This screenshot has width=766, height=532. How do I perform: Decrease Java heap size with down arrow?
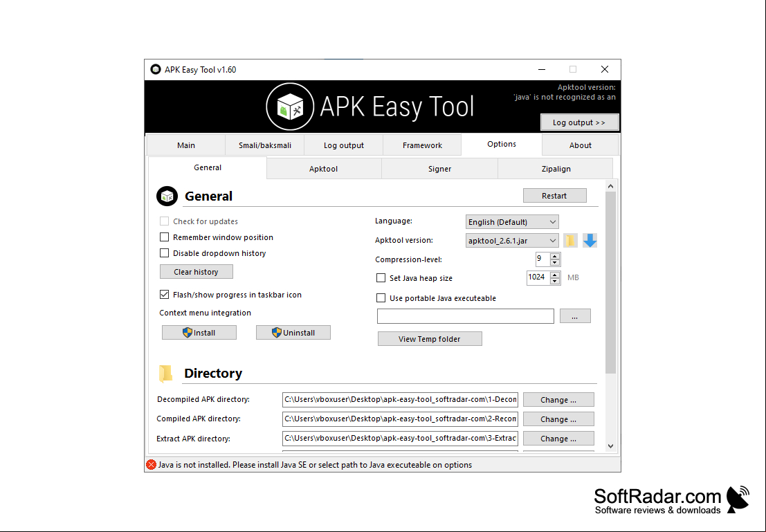pyautogui.click(x=555, y=281)
